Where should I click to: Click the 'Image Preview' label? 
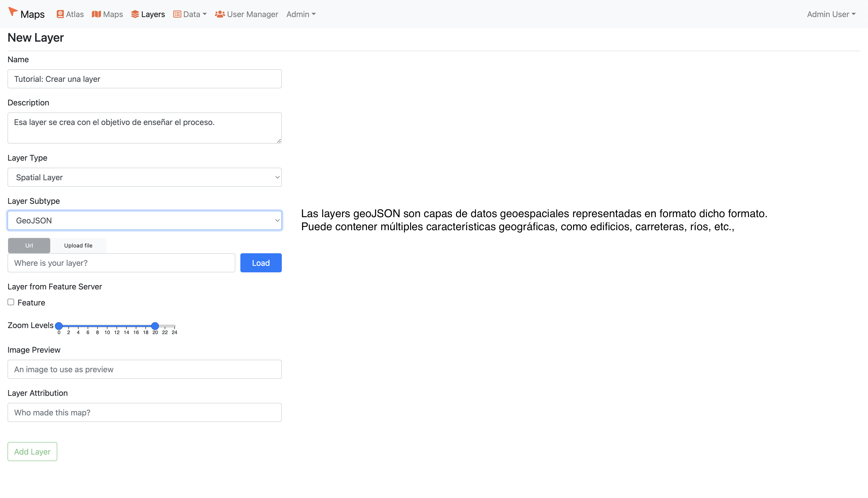point(34,350)
